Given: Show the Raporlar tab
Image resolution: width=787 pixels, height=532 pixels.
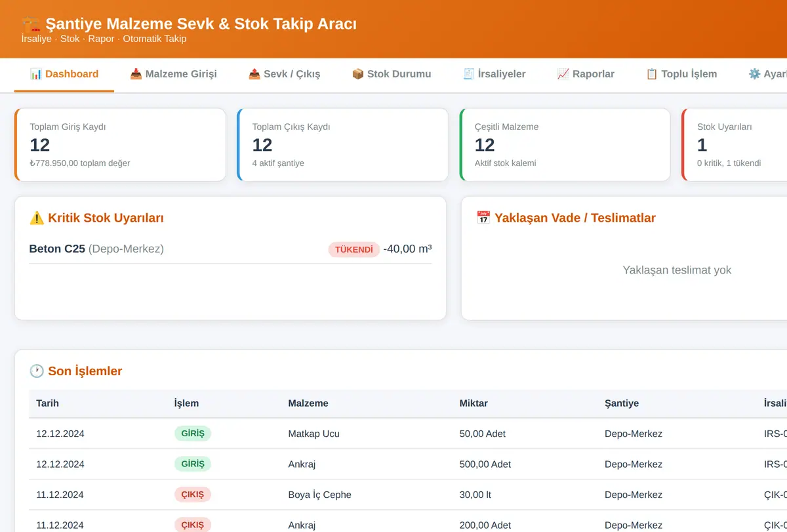Looking at the screenshot, I should [x=586, y=74].
